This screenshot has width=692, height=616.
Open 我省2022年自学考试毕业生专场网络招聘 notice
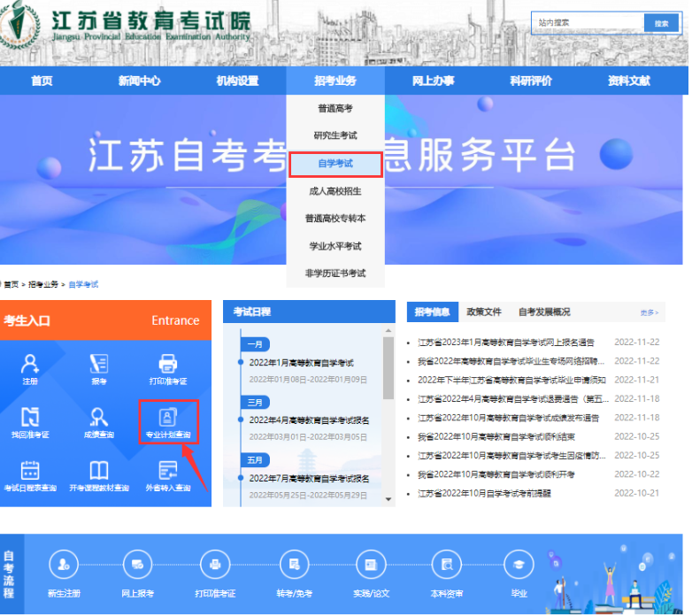[511, 361]
